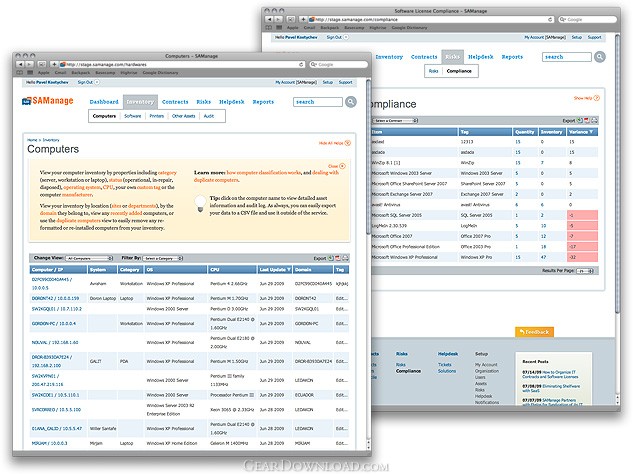The image size is (633, 474).
Task: Click the search magnifier in the Compliance window
Action: pyautogui.click(x=600, y=57)
